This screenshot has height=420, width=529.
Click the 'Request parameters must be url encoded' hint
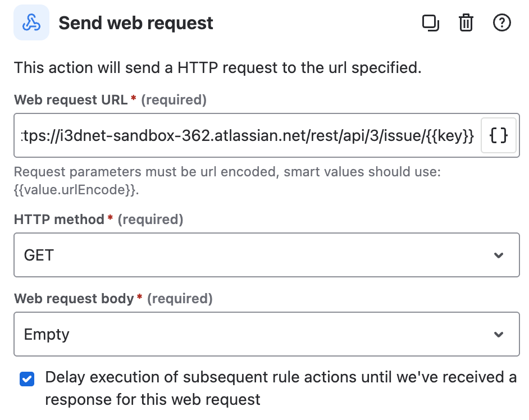point(227,172)
